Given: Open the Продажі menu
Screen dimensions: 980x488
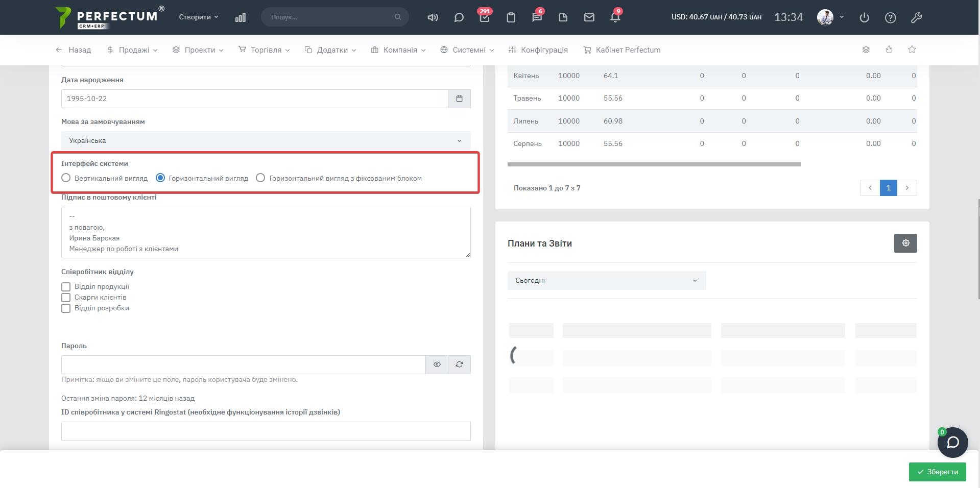Looking at the screenshot, I should [132, 50].
